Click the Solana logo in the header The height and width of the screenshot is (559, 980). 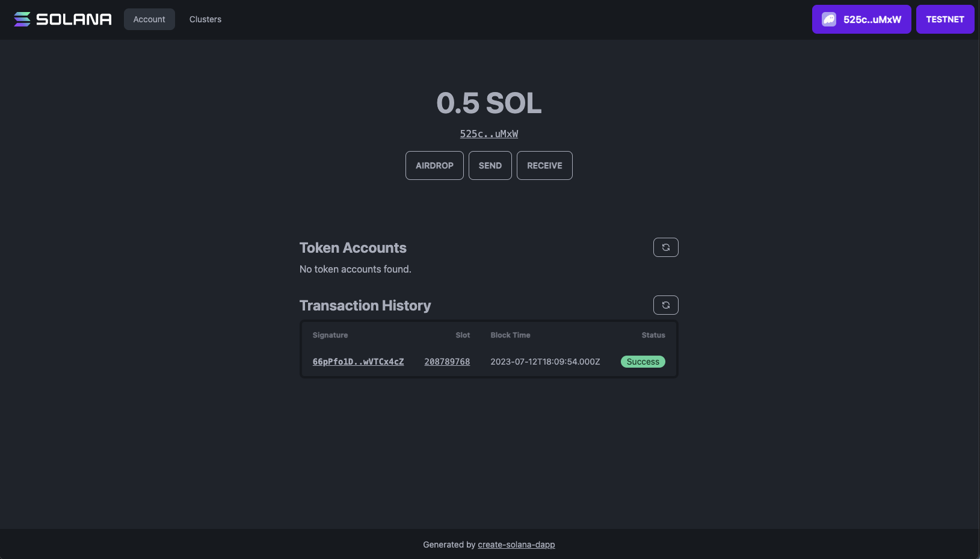62,19
